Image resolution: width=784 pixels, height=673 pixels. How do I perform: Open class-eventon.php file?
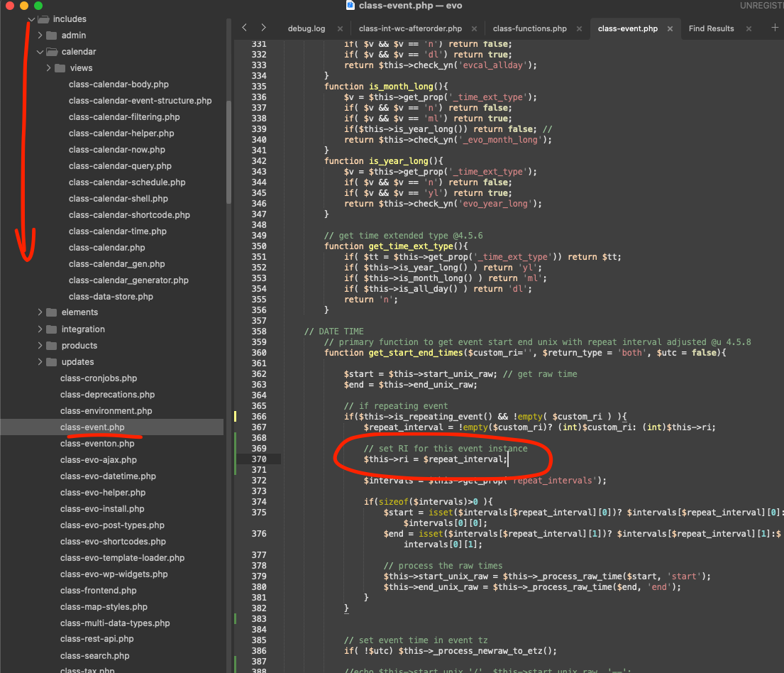pos(97,444)
